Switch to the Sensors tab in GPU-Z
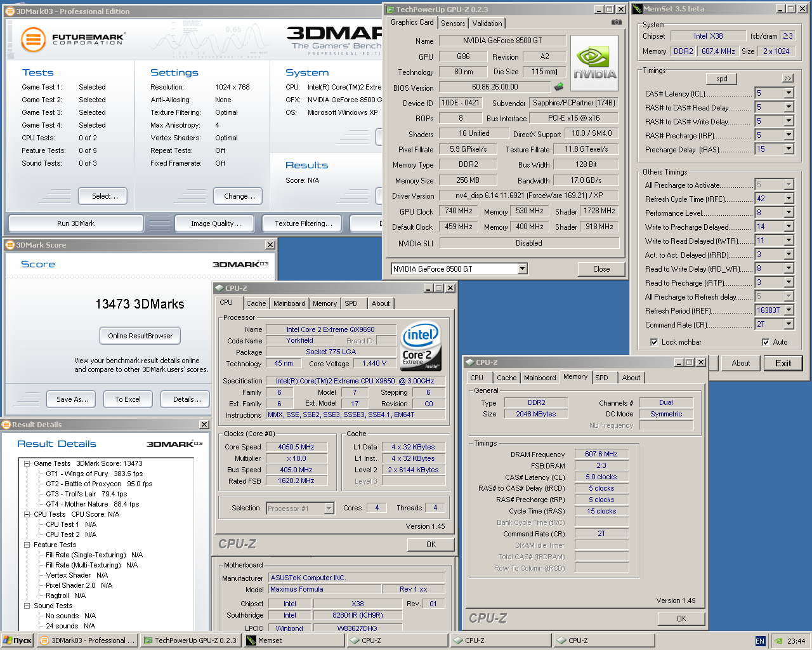Viewport: 812px width, 650px height. (453, 23)
